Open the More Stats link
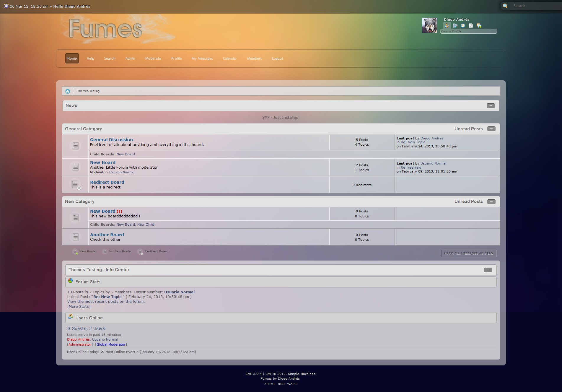Screen dimensions: 562x392 coord(79,307)
